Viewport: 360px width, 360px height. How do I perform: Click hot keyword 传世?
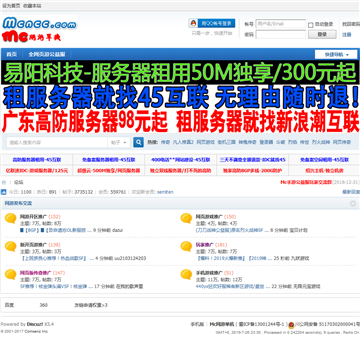(304, 142)
